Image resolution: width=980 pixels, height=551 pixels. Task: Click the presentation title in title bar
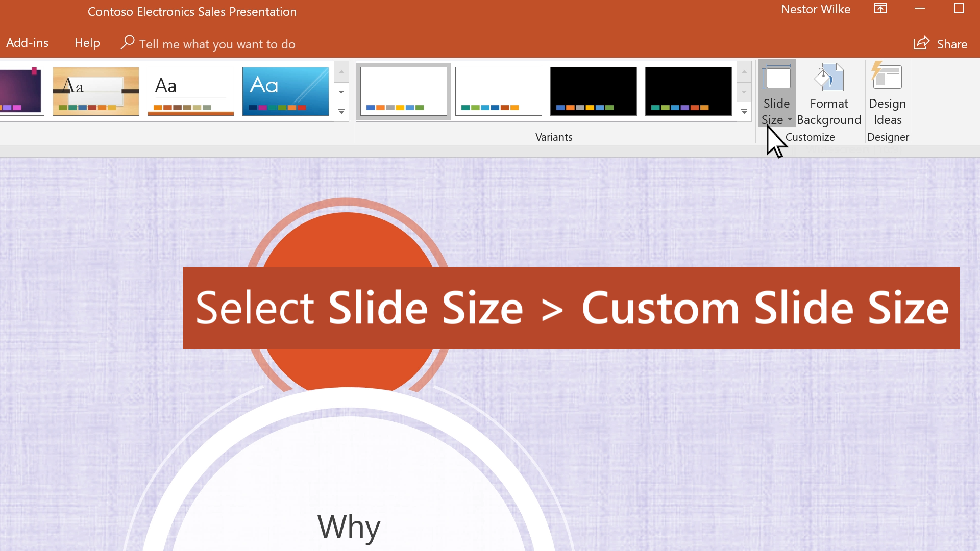[192, 11]
